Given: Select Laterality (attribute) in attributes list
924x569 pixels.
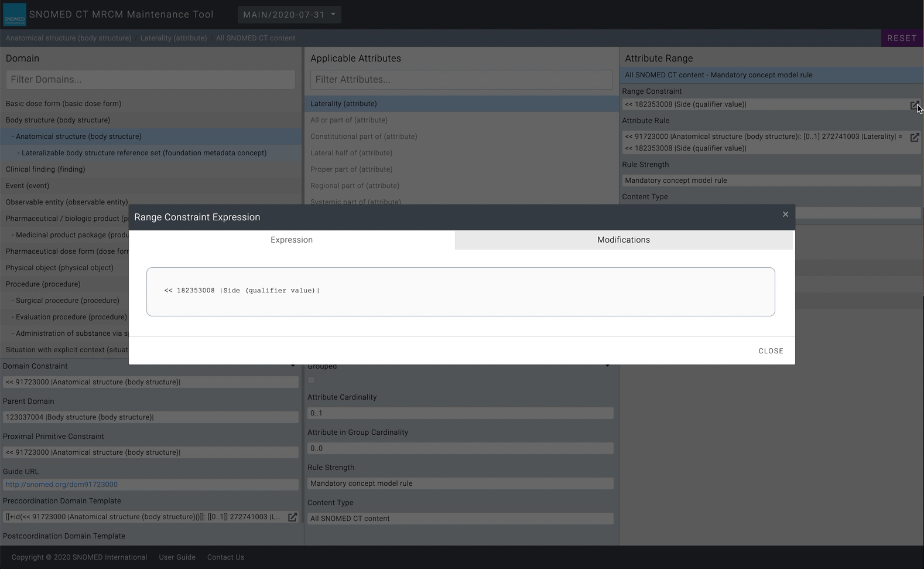Looking at the screenshot, I should pos(461,104).
